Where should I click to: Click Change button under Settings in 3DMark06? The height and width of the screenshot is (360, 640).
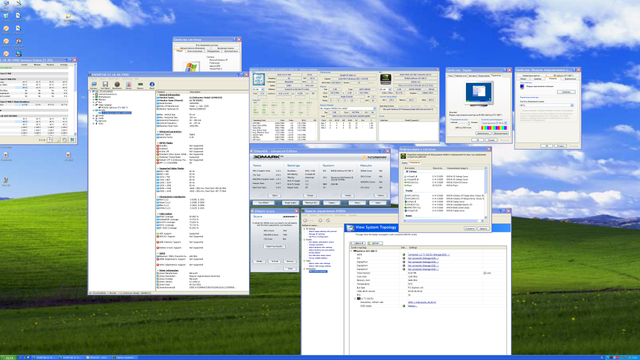(310, 196)
